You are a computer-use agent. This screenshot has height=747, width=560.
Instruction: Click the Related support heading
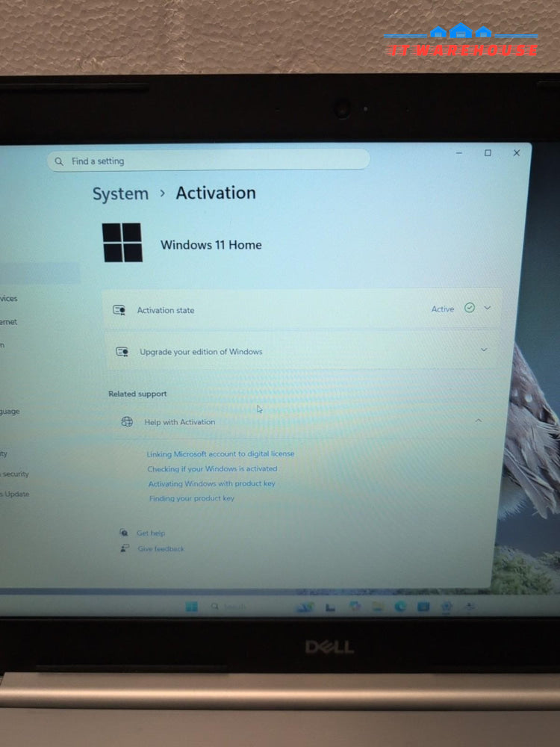[x=137, y=394]
